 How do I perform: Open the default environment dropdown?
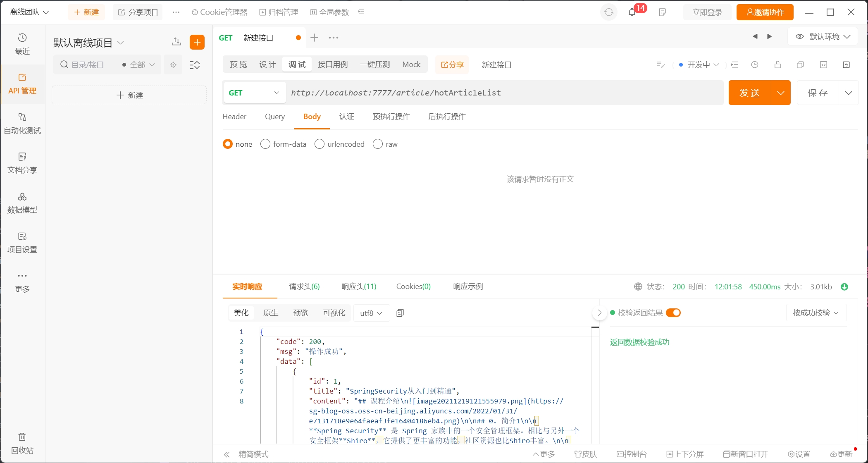[x=823, y=36]
